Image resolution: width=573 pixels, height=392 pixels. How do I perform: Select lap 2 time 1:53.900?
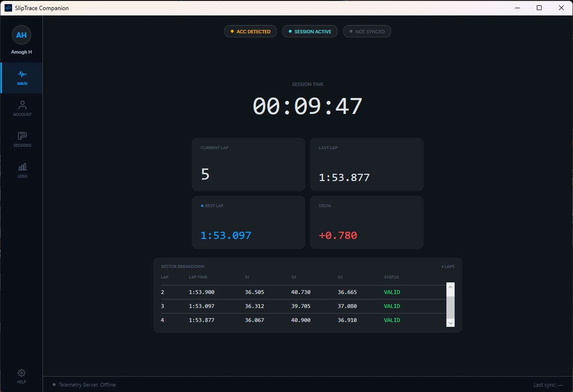click(x=202, y=293)
